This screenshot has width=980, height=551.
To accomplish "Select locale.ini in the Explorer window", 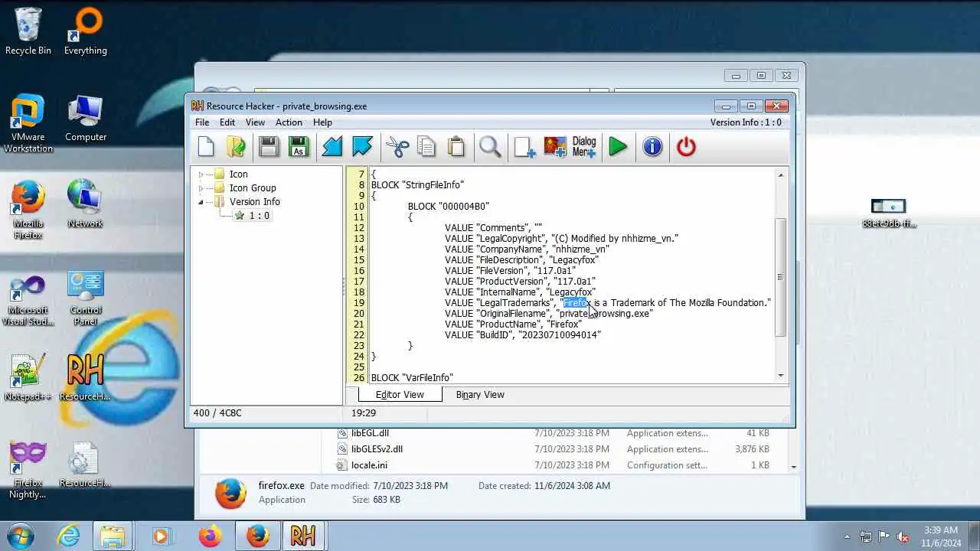I will point(369,465).
